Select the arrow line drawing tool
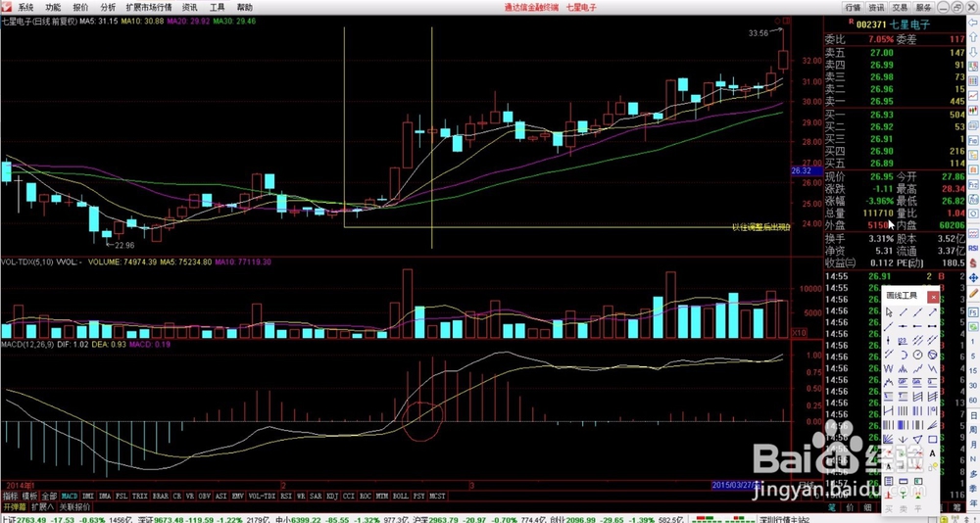The height and width of the screenshot is (523, 980). tap(933, 311)
